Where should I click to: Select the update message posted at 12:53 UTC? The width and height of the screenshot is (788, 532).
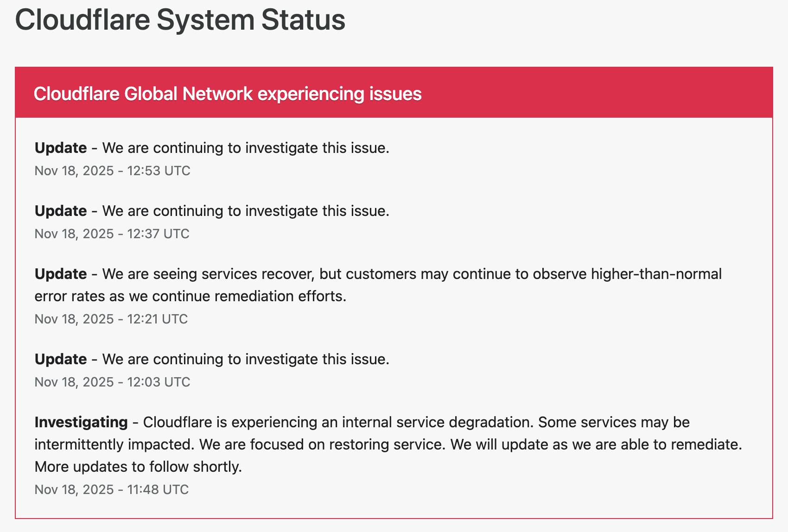246,148
